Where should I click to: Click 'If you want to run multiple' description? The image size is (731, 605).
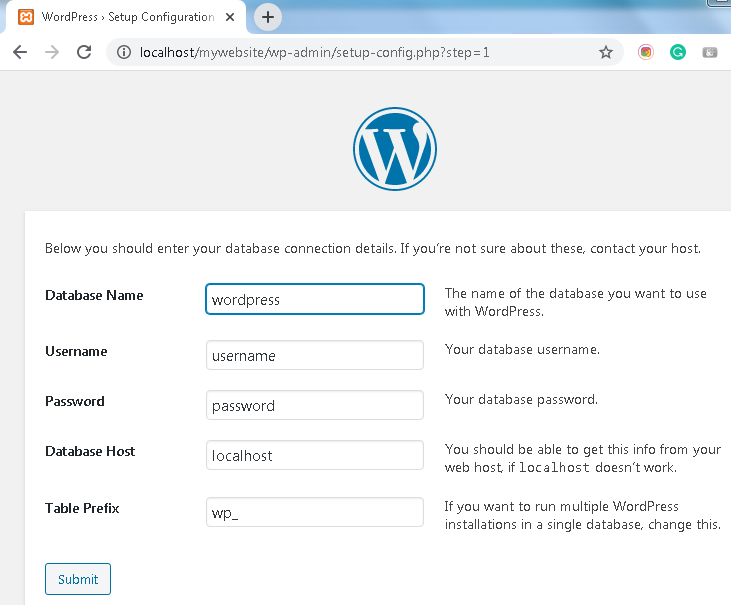click(583, 515)
